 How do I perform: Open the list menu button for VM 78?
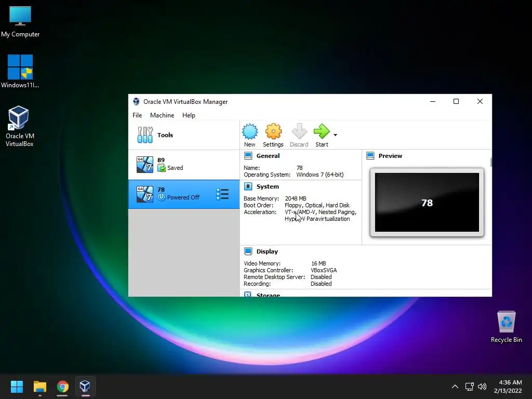pos(222,194)
